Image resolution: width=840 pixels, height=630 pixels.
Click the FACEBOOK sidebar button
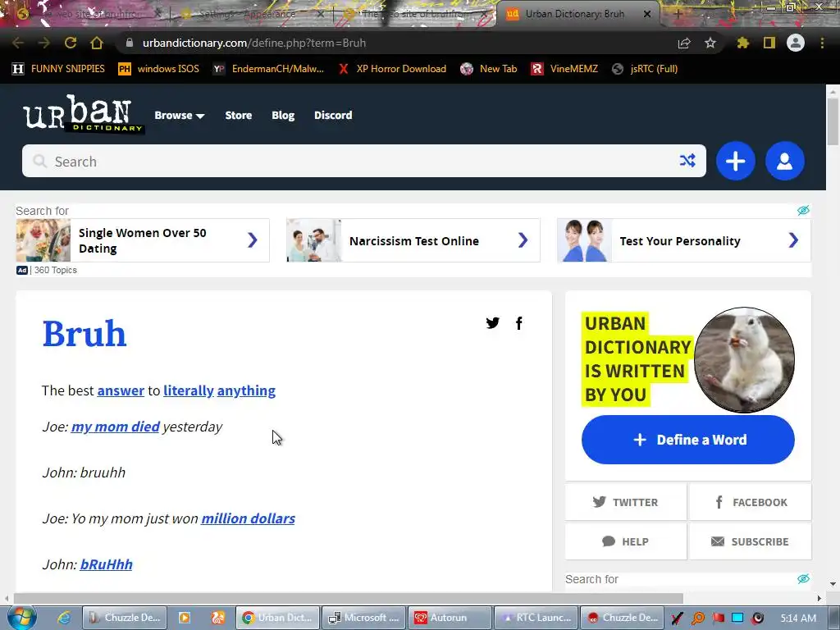(750, 502)
